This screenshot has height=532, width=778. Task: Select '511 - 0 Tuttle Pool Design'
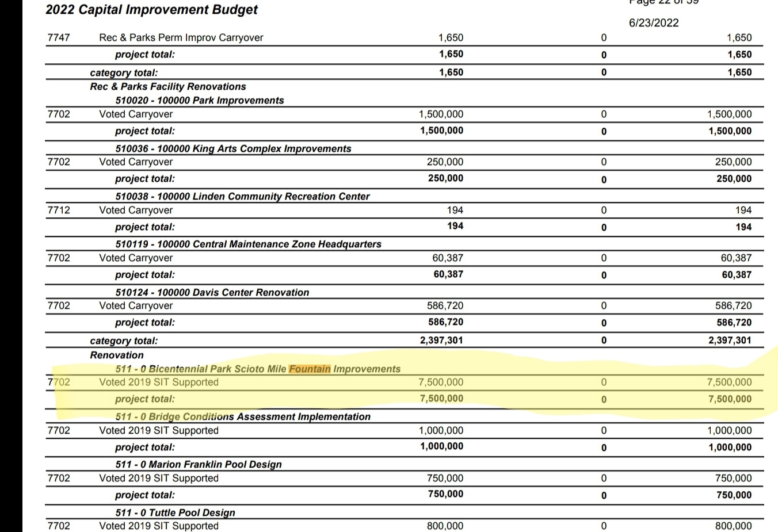pyautogui.click(x=175, y=513)
